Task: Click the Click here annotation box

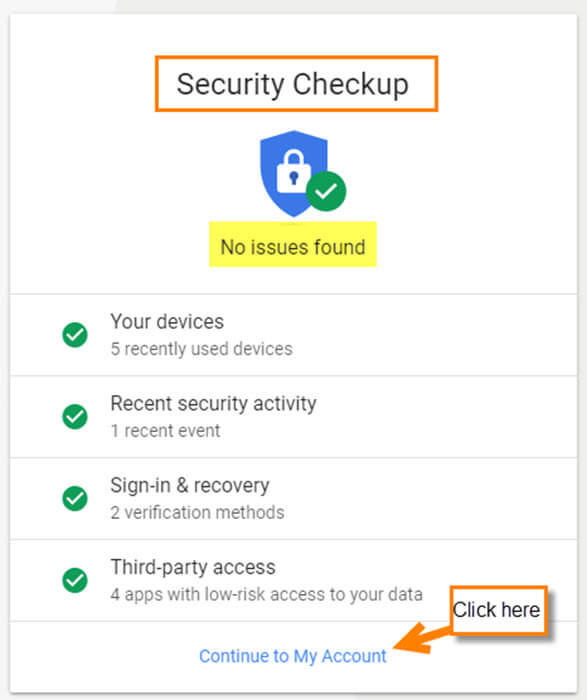Action: 498,610
